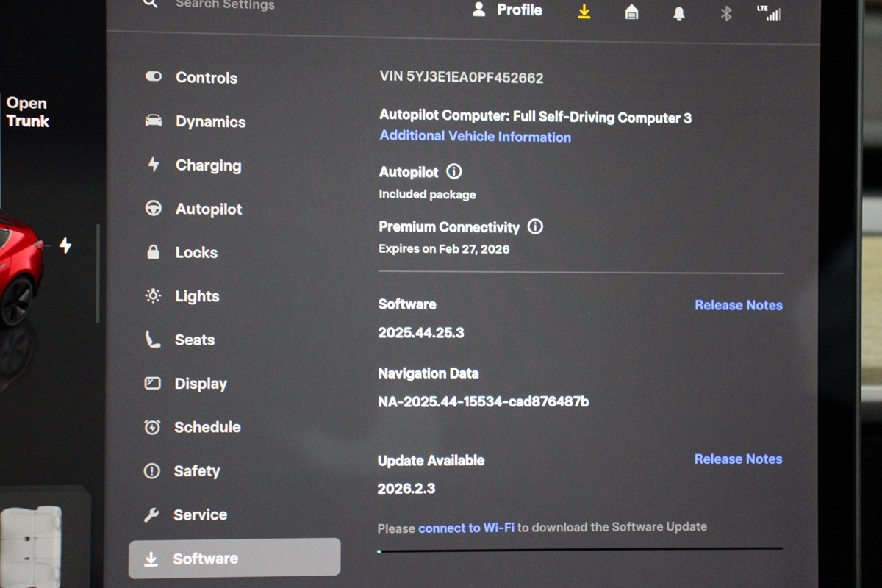Image resolution: width=882 pixels, height=588 pixels.
Task: Tap the Bluetooth icon in status bar
Action: pyautogui.click(x=726, y=13)
